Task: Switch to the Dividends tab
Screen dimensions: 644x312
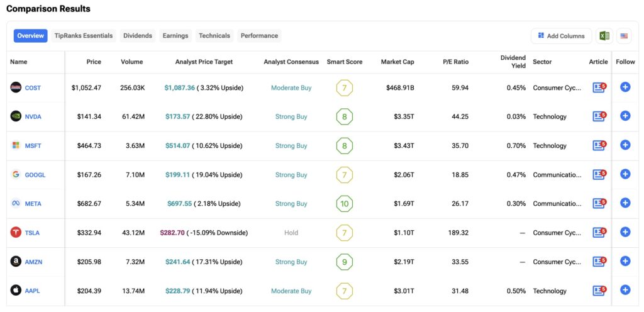Action: (138, 36)
